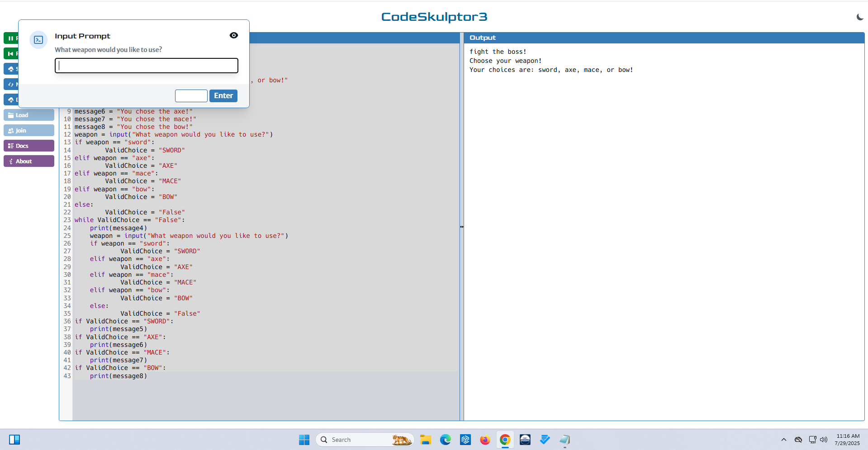Open the Load button in the sidebar

click(x=29, y=115)
